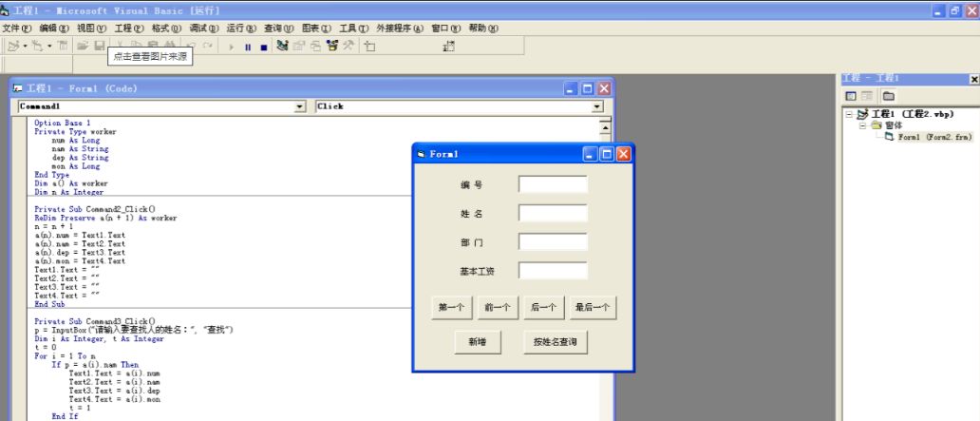
Task: Click the Add Standard EXE Project toolbar icon
Action: click(x=13, y=46)
